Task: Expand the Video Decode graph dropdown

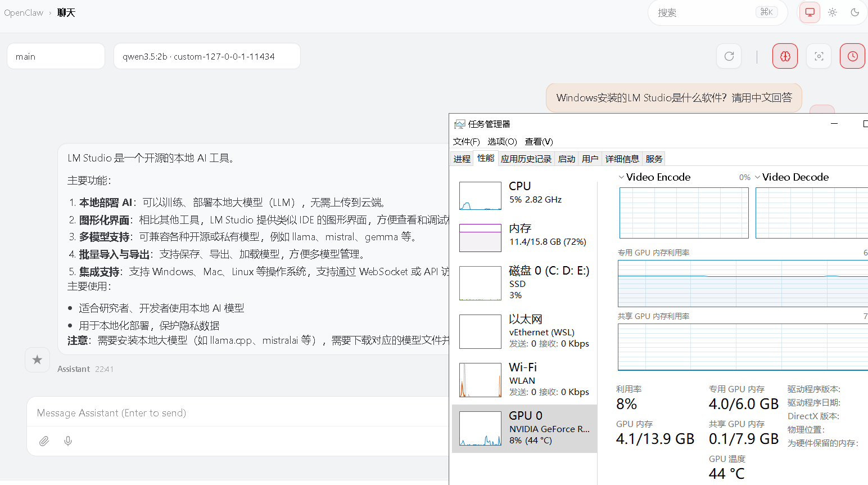Action: (757, 177)
